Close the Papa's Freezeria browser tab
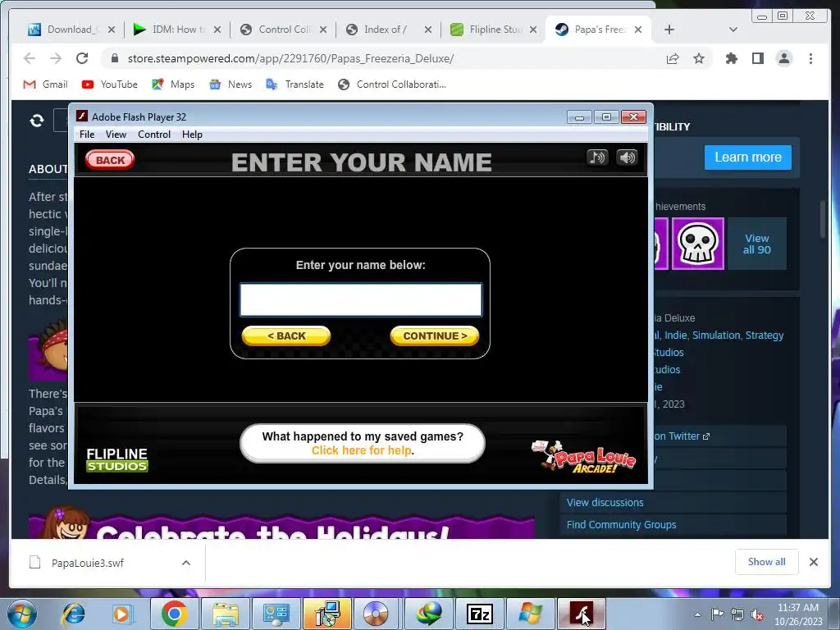Image resolution: width=840 pixels, height=630 pixels. tap(638, 30)
